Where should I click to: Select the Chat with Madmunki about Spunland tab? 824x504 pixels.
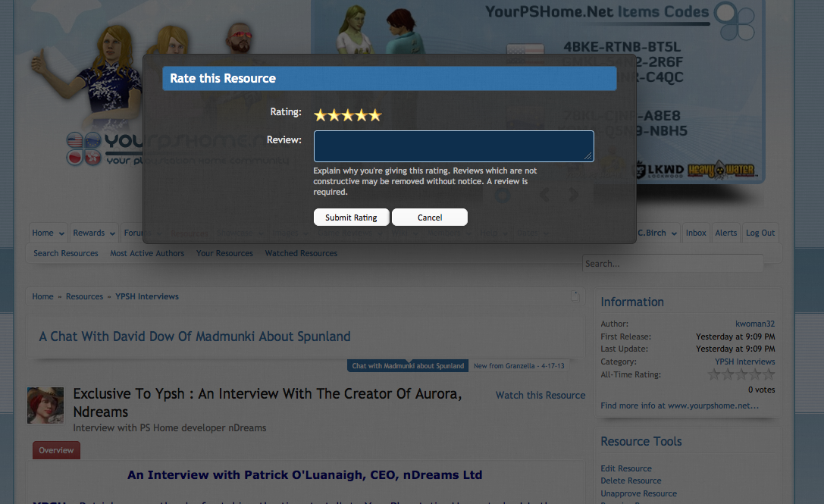408,366
